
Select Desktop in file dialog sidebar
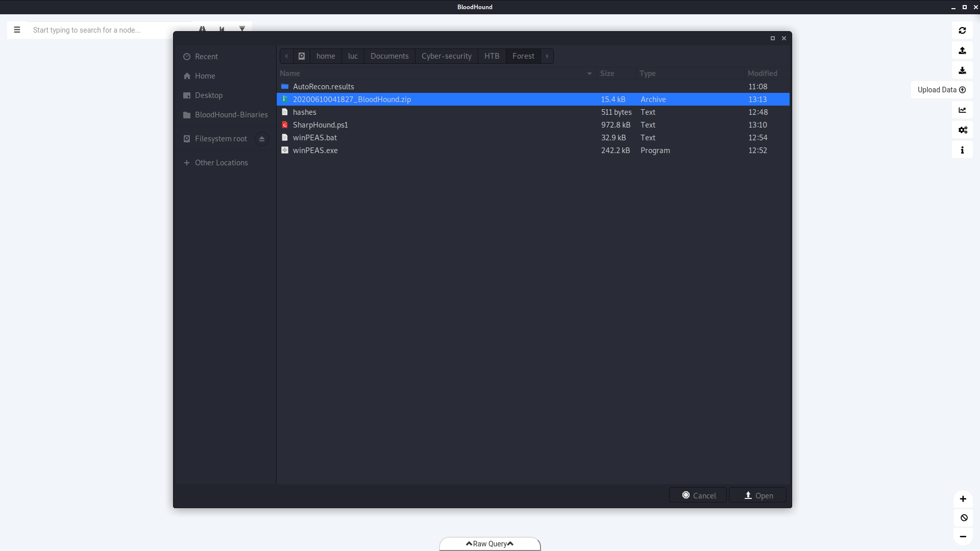[x=225, y=95]
